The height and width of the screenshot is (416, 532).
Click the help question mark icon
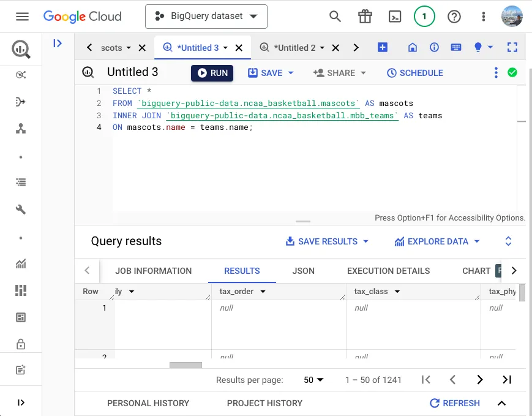454,17
